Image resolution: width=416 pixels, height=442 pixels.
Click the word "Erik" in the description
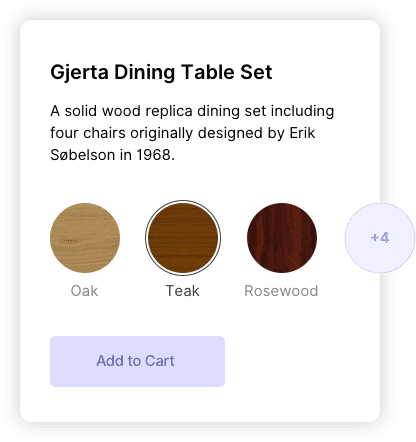[x=302, y=133]
